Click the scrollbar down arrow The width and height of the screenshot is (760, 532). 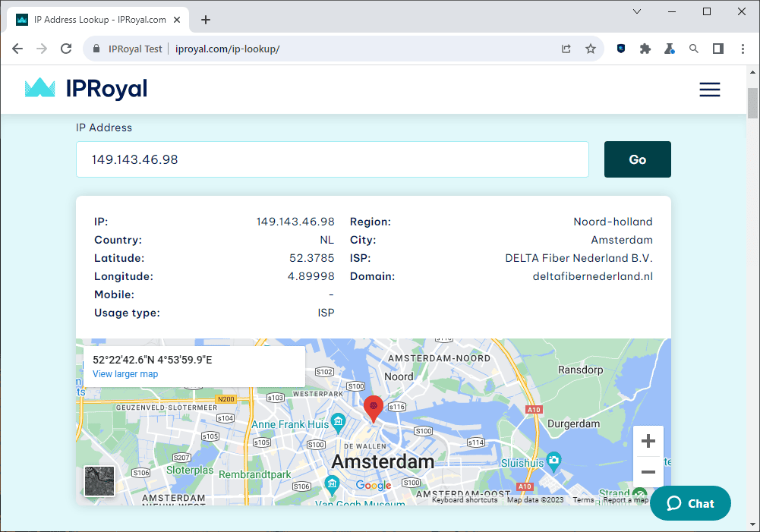coord(752,524)
